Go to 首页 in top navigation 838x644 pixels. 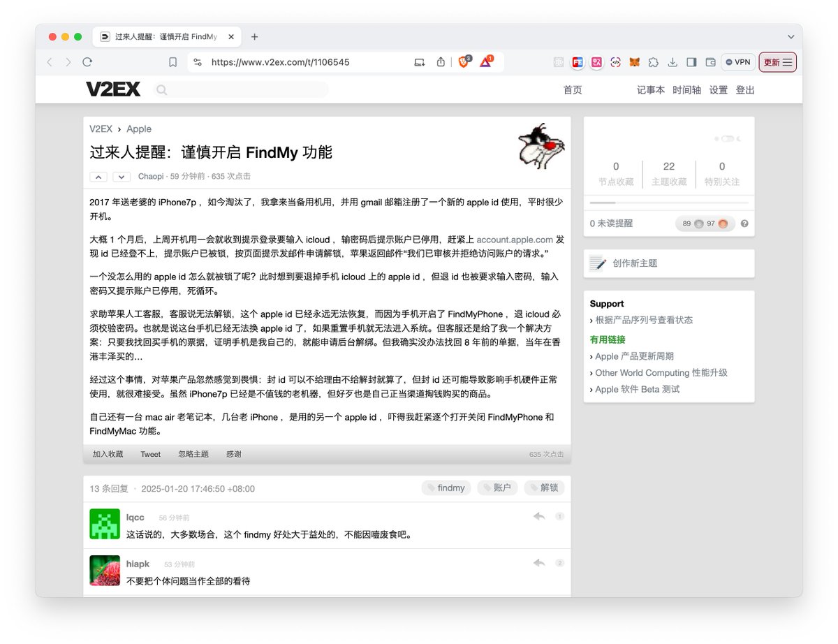coord(573,90)
